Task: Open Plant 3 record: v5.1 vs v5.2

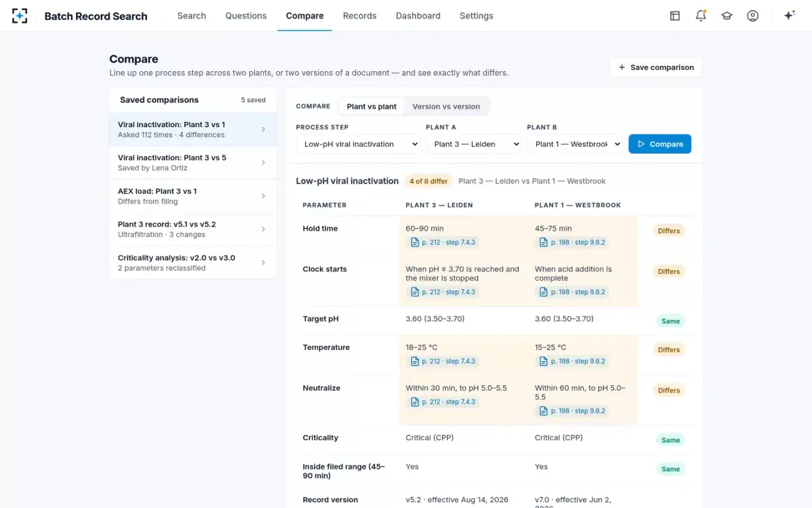Action: click(x=193, y=229)
